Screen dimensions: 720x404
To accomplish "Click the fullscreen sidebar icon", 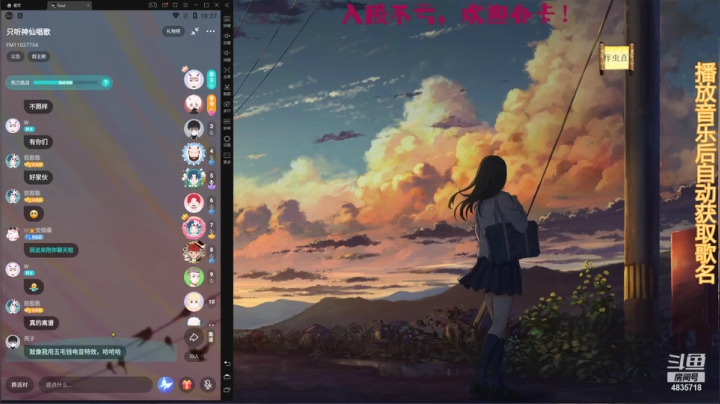I will pos(227,72).
